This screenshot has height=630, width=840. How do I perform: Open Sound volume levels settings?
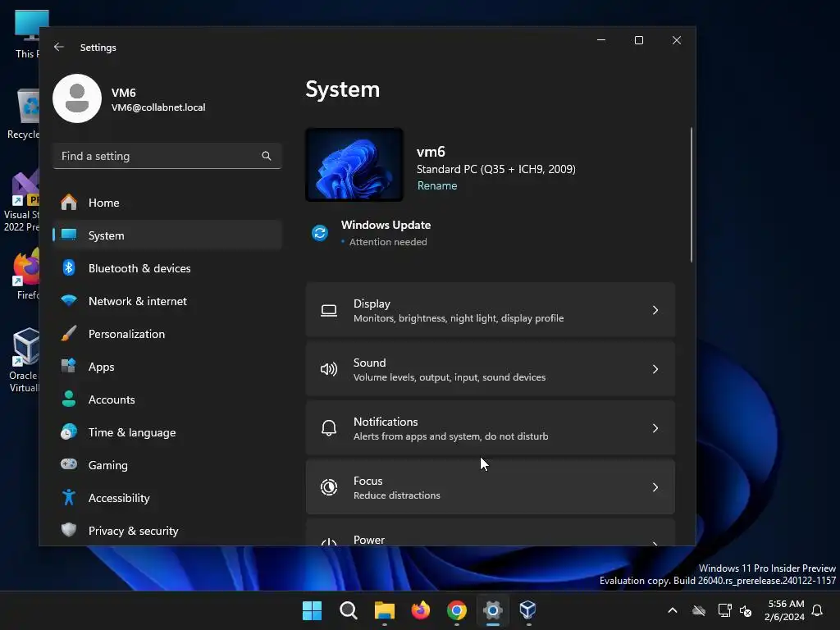pos(491,369)
